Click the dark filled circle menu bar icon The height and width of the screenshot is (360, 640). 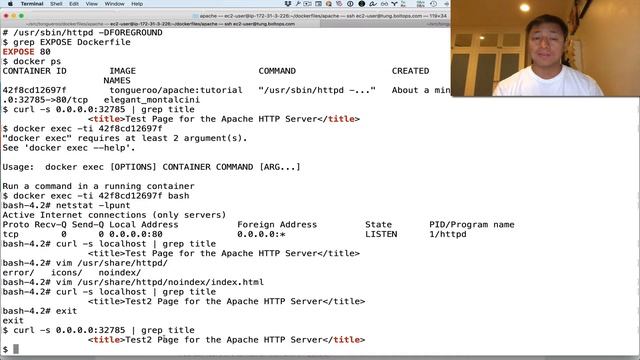[x=361, y=4]
